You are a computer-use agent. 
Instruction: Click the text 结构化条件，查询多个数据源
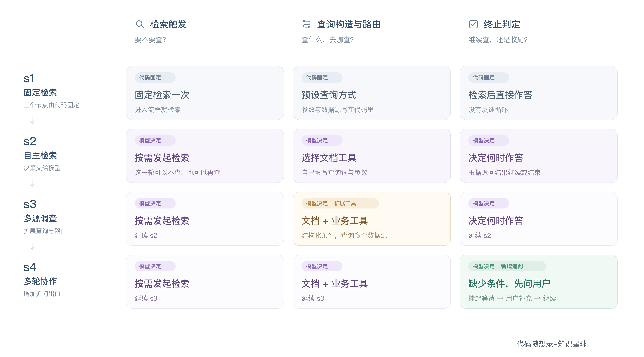point(344,236)
